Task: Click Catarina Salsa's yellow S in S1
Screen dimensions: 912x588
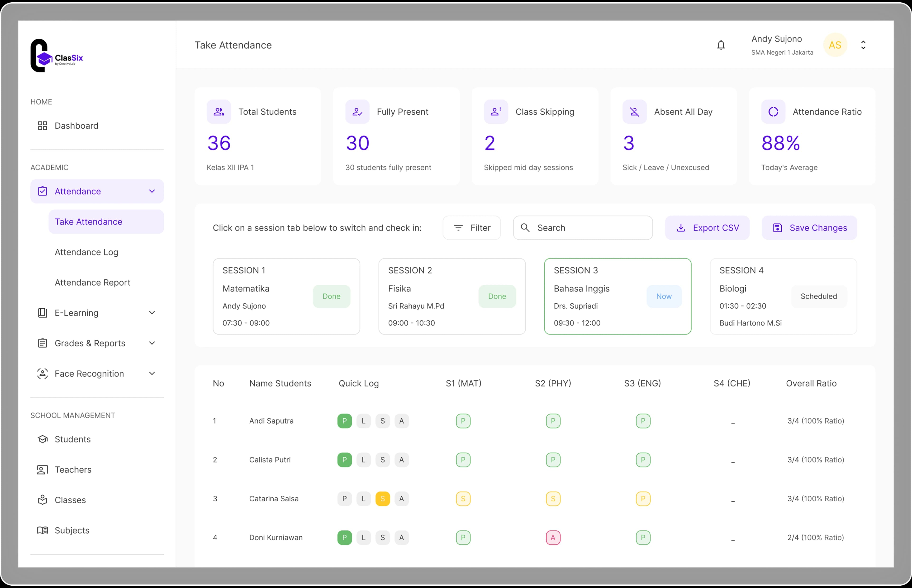Action: coord(463,499)
